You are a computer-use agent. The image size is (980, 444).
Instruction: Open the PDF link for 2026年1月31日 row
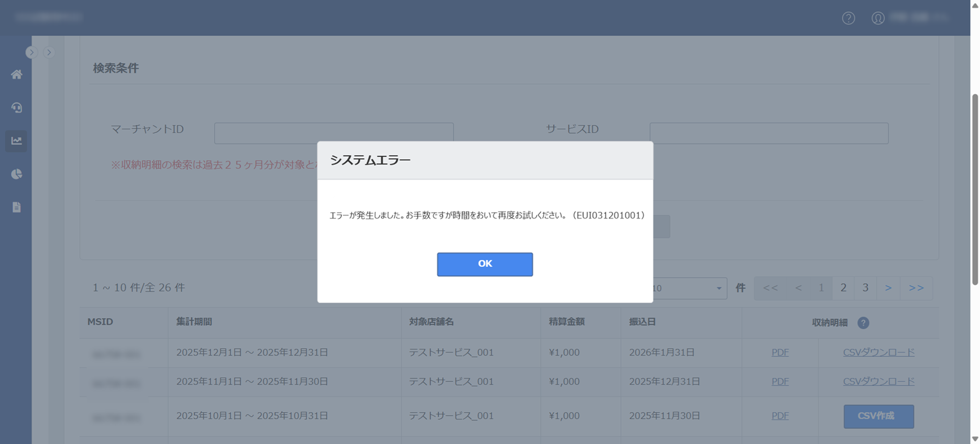tap(780, 353)
